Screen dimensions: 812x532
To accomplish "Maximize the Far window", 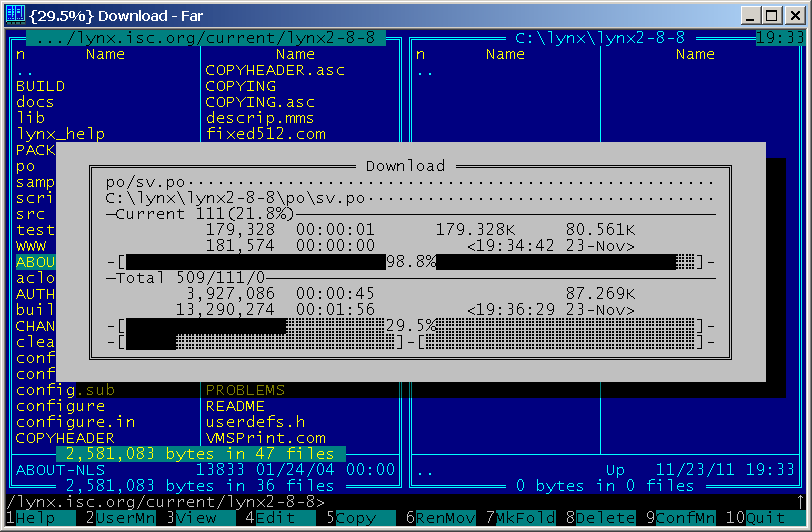I will [x=772, y=16].
